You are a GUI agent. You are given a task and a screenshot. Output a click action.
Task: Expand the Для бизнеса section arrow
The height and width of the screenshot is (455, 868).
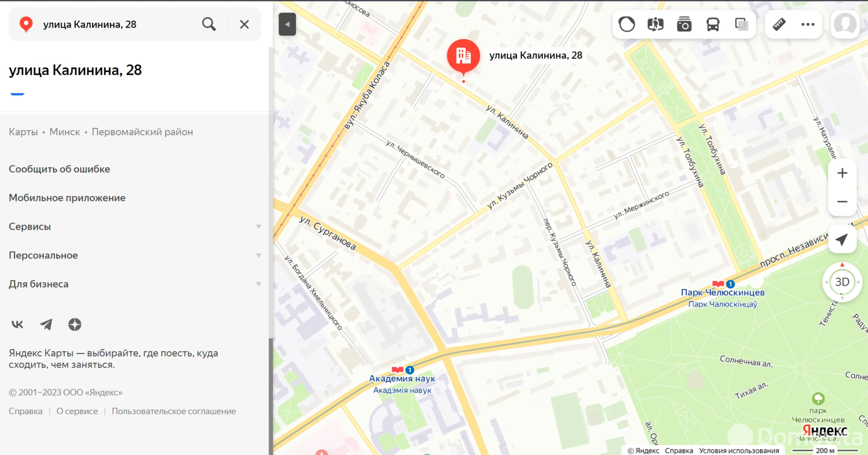pyautogui.click(x=259, y=285)
